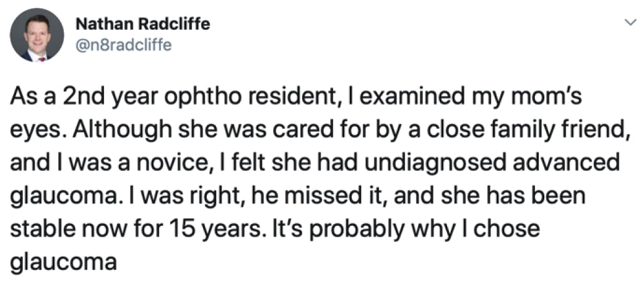The width and height of the screenshot is (644, 302).
Task: Click the line starting "stable now for 15 years"
Action: pyautogui.click(x=276, y=229)
